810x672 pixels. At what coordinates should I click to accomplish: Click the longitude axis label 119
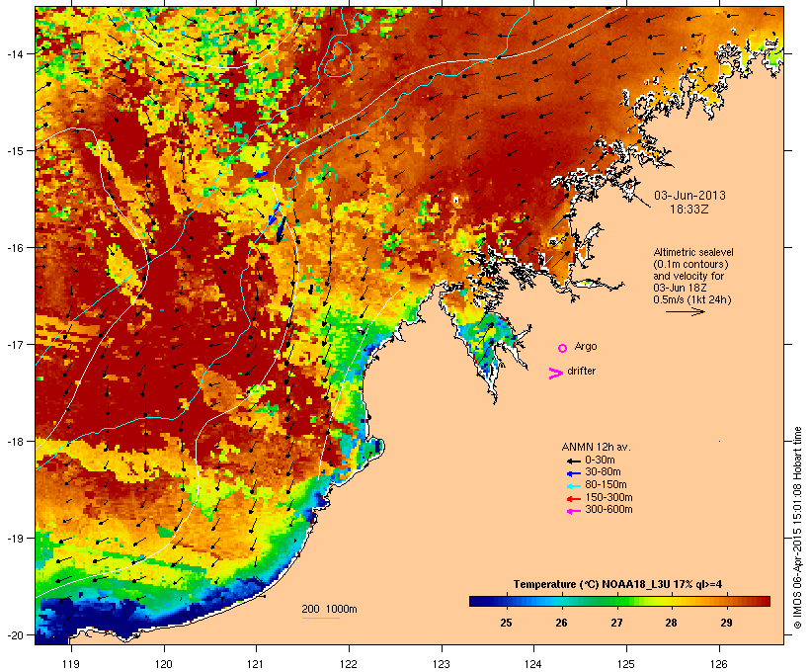click(x=71, y=664)
